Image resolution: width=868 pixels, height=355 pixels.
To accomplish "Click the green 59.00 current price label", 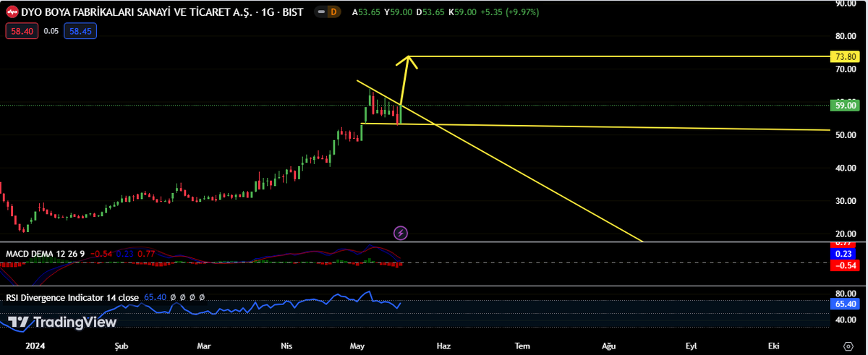I will [x=846, y=106].
